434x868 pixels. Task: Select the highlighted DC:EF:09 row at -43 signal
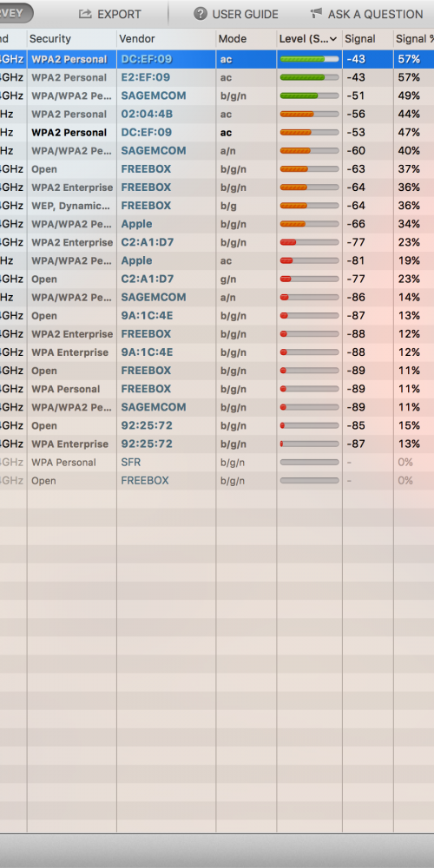coord(217,59)
